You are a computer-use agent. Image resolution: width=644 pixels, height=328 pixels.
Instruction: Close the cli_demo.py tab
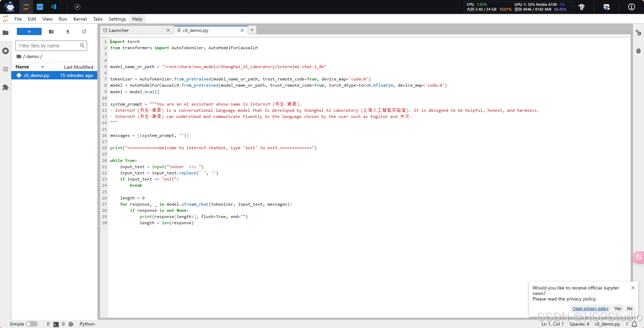(x=242, y=30)
